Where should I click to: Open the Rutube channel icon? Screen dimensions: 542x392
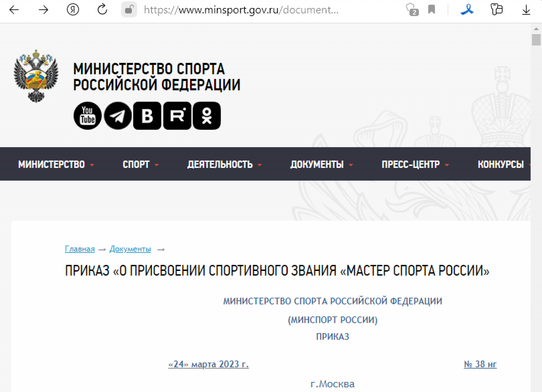coord(177,116)
